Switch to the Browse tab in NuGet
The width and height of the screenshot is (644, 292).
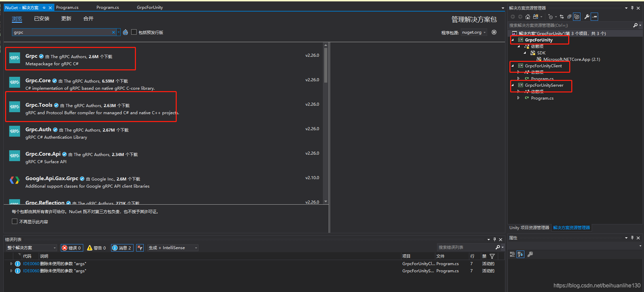coord(17,19)
